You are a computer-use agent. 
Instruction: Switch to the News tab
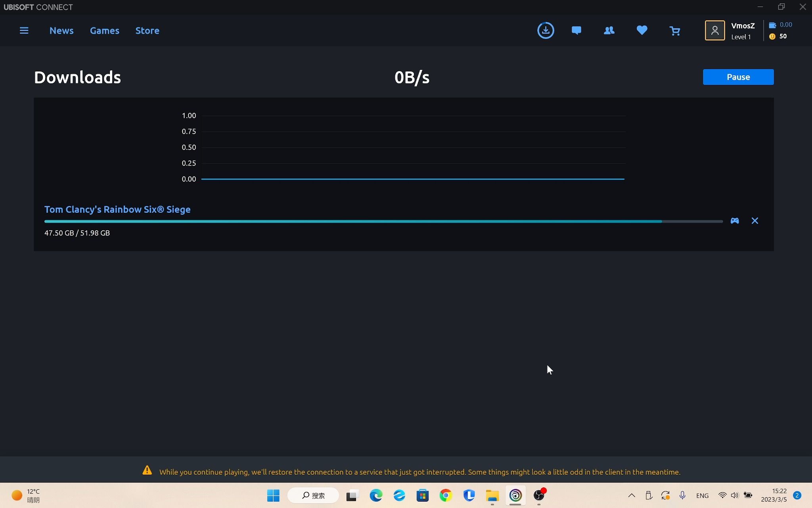click(61, 31)
